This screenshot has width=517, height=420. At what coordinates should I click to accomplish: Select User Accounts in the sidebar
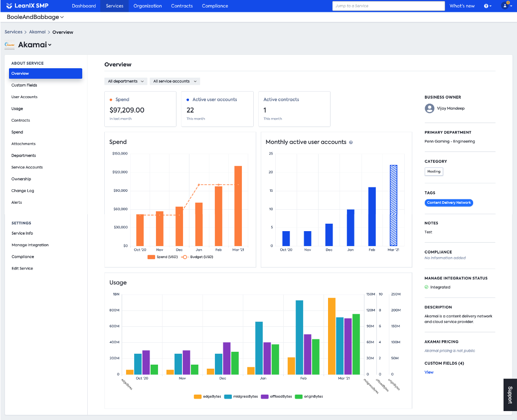tap(24, 97)
